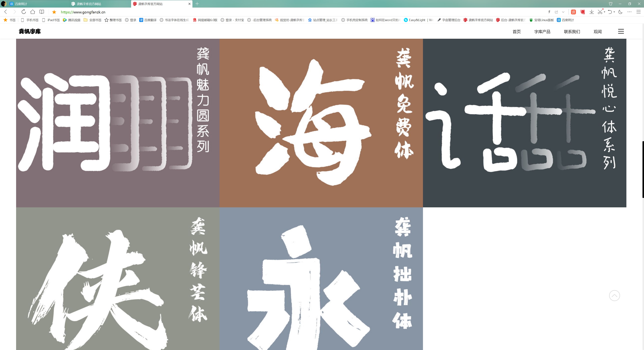This screenshot has width=644, height=350.
Task: Go to browser home page icon
Action: pyautogui.click(x=33, y=12)
